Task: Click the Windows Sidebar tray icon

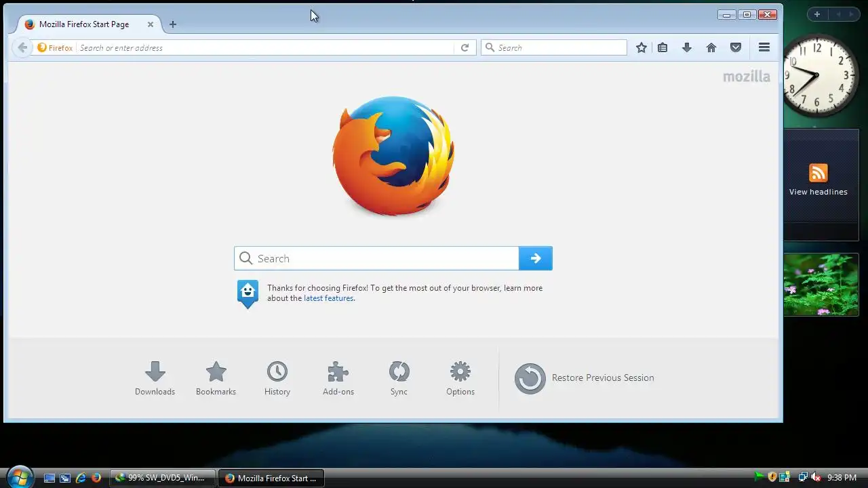Action: coord(785,478)
